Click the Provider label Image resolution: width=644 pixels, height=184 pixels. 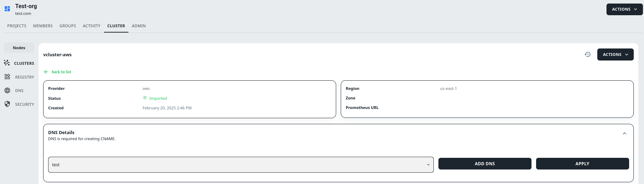click(56, 88)
